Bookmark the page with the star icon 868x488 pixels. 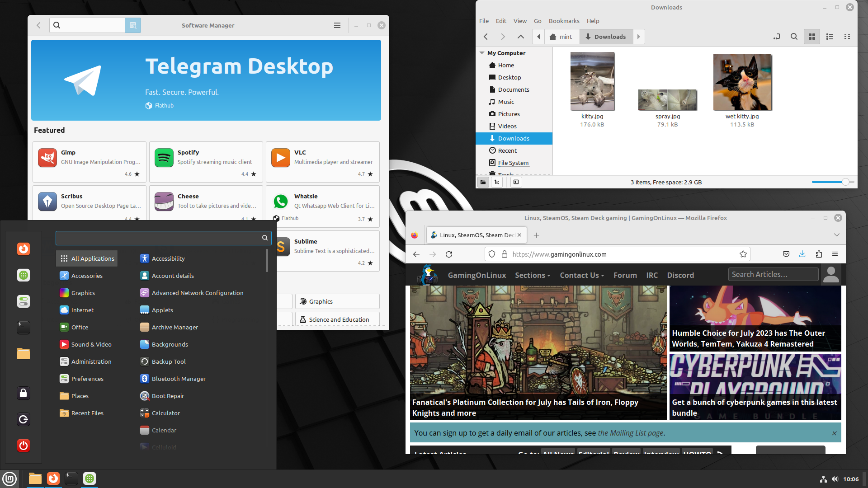(743, 254)
